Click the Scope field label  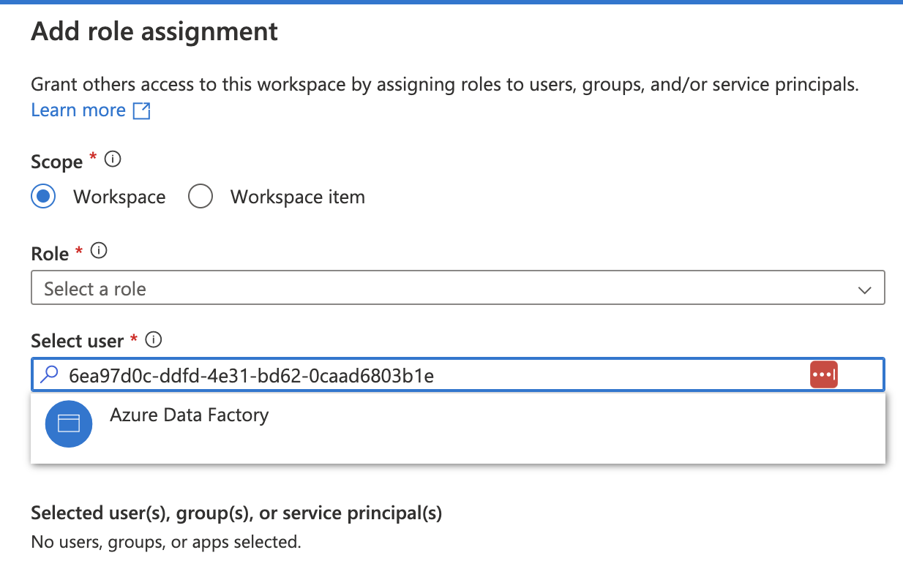click(58, 161)
